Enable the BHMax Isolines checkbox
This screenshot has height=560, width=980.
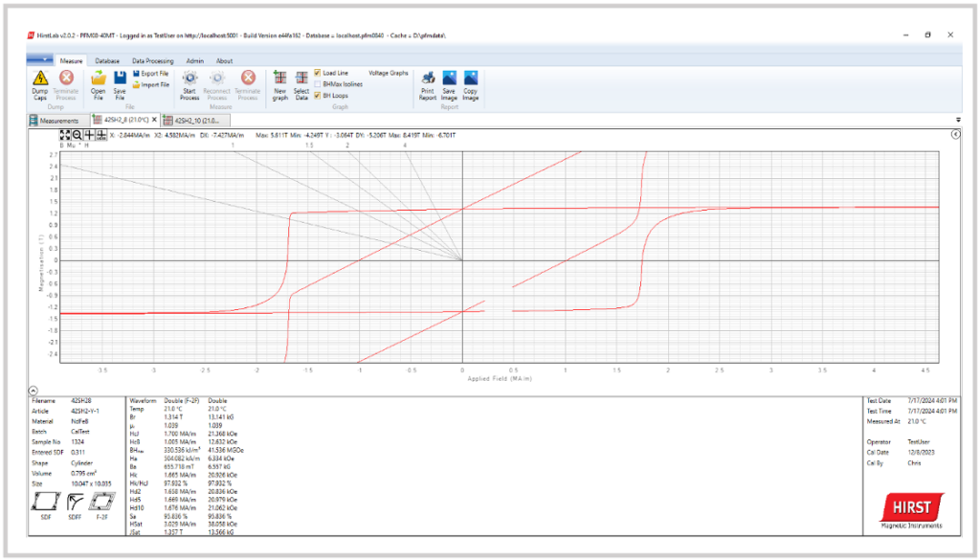[318, 84]
